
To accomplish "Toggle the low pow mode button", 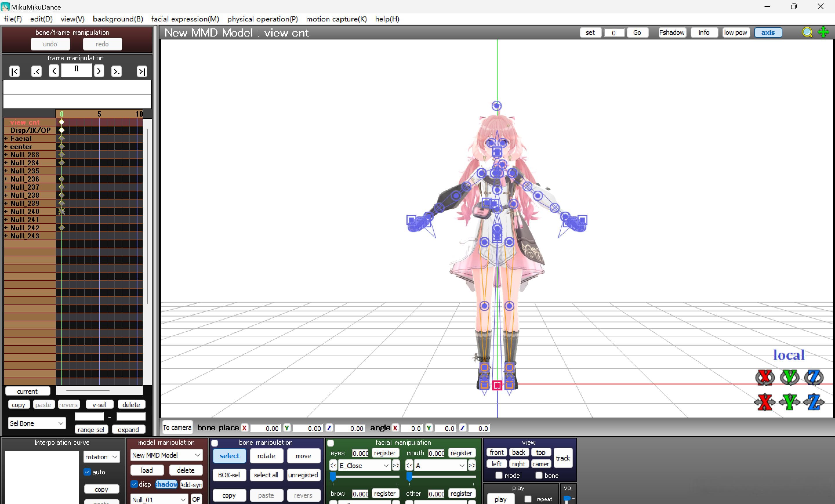I will pyautogui.click(x=736, y=32).
